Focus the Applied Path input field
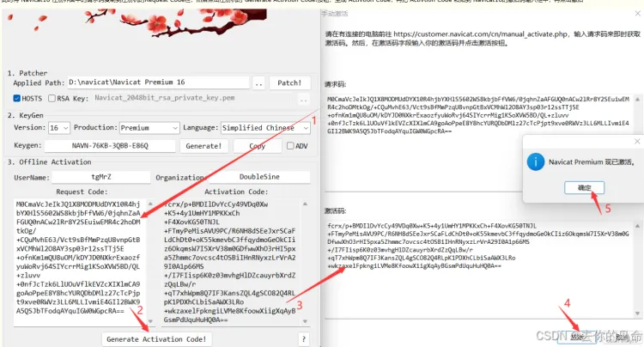Viewport: 644px width, 347px height. click(x=158, y=82)
